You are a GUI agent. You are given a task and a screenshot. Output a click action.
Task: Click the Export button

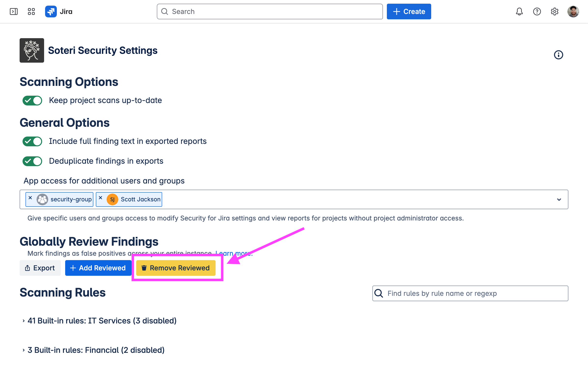pos(40,268)
